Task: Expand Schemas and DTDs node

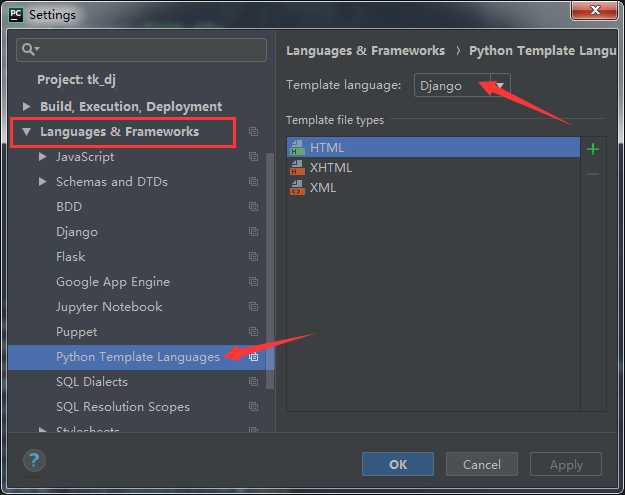Action: tap(42, 182)
